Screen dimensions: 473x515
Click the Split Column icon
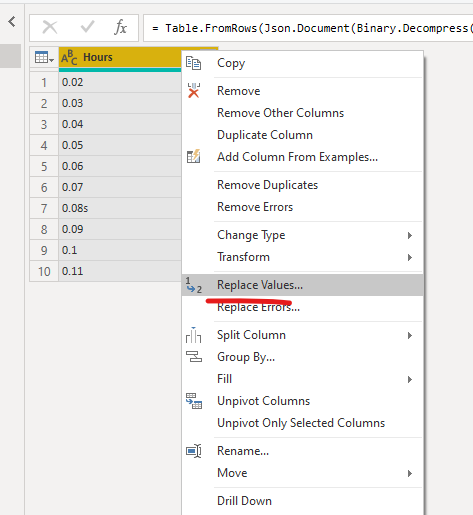point(193,335)
